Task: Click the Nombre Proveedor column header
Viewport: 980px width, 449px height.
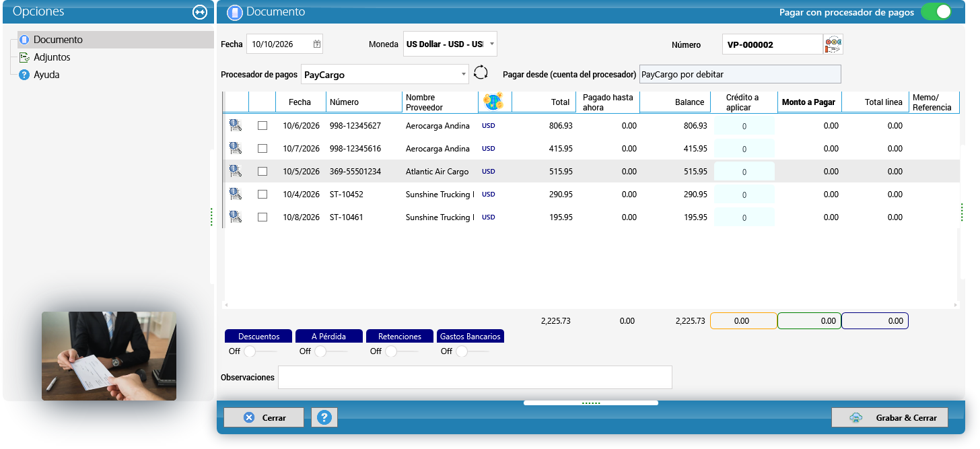Action: (x=440, y=102)
